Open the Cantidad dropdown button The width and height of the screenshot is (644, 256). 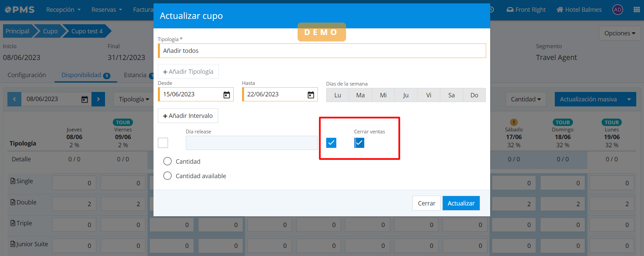point(526,99)
